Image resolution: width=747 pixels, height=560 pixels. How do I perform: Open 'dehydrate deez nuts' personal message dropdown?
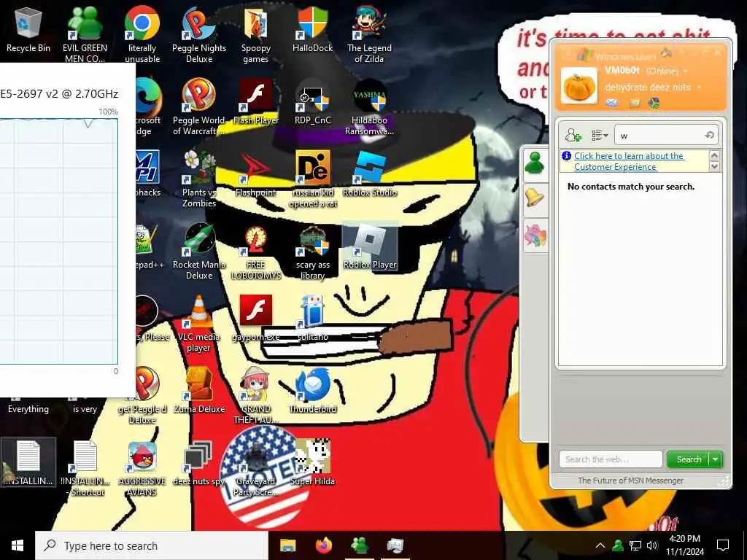[699, 87]
